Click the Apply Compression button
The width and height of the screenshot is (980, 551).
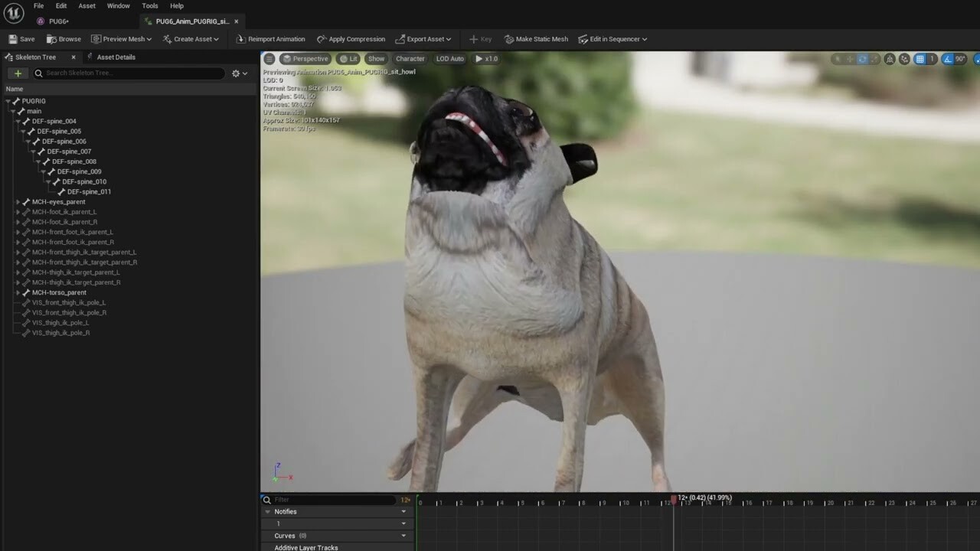[351, 38]
